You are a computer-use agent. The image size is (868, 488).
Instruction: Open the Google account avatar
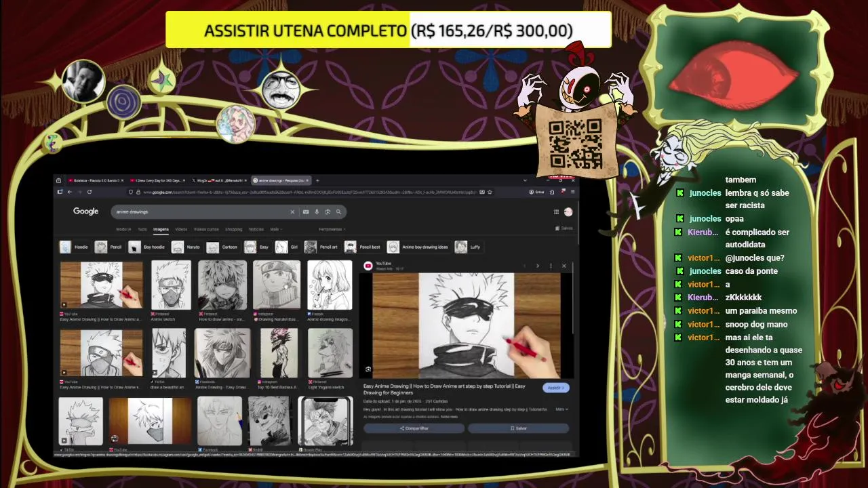pos(568,212)
